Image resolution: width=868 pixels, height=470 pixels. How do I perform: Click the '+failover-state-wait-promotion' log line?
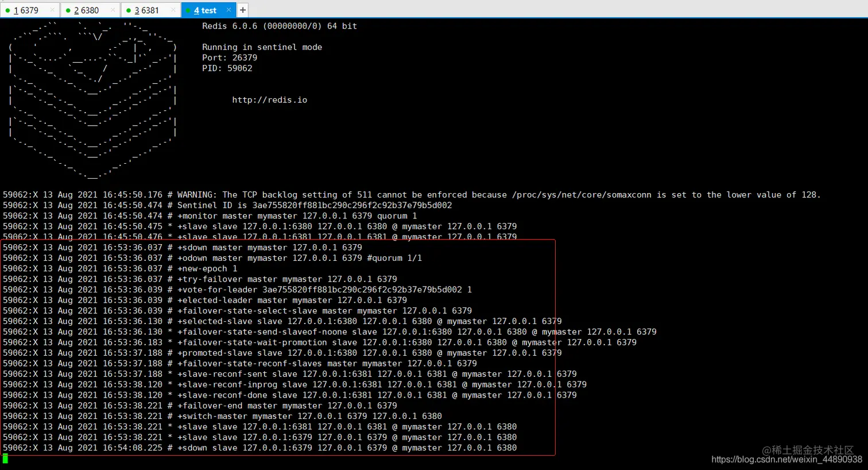coord(320,342)
